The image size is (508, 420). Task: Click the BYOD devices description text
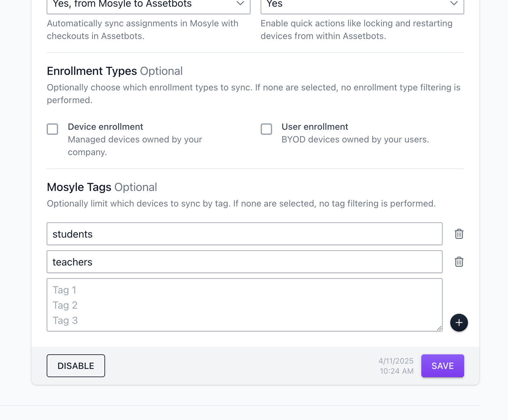point(355,140)
